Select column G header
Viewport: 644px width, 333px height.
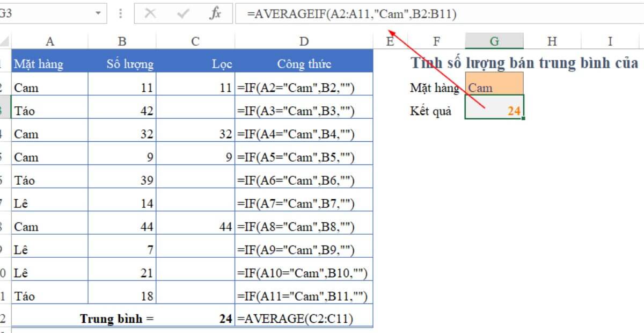point(494,41)
